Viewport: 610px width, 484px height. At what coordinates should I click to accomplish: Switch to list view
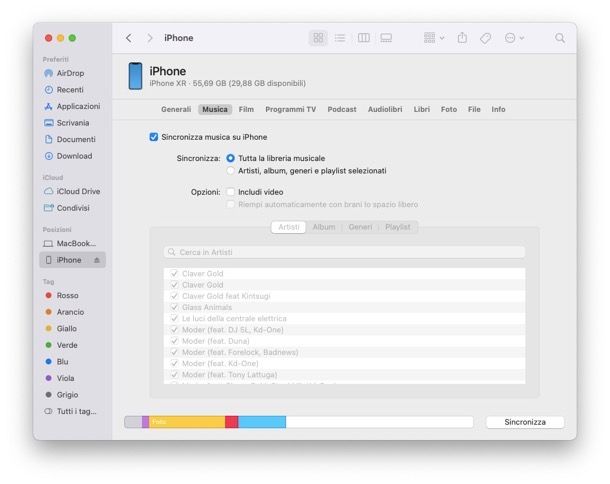(340, 38)
